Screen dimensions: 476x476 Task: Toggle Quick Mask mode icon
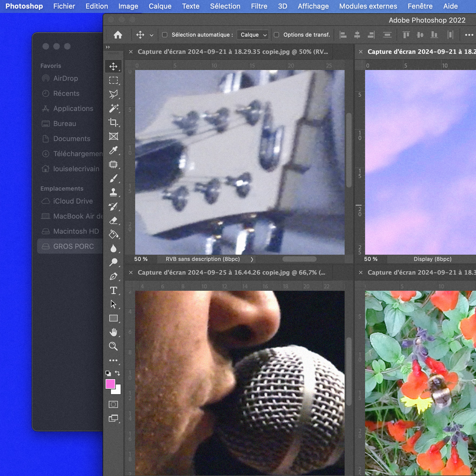(x=113, y=404)
